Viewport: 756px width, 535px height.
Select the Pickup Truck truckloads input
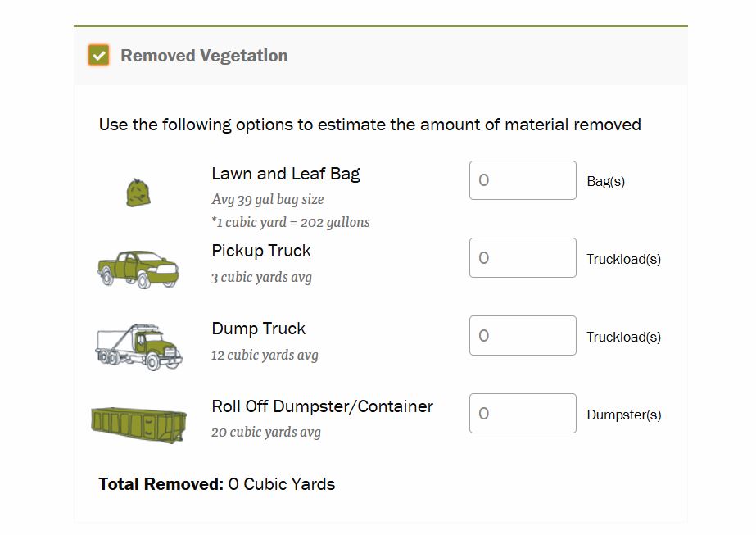[x=523, y=258]
